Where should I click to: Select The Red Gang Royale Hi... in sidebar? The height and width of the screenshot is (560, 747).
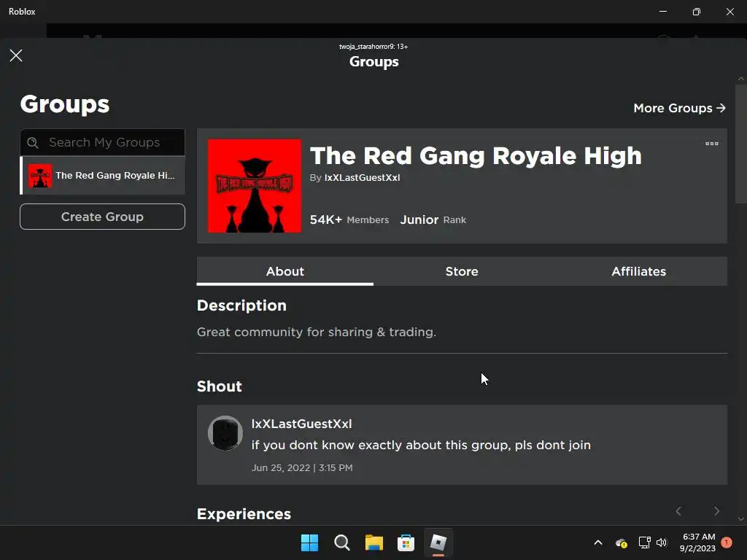tap(102, 175)
